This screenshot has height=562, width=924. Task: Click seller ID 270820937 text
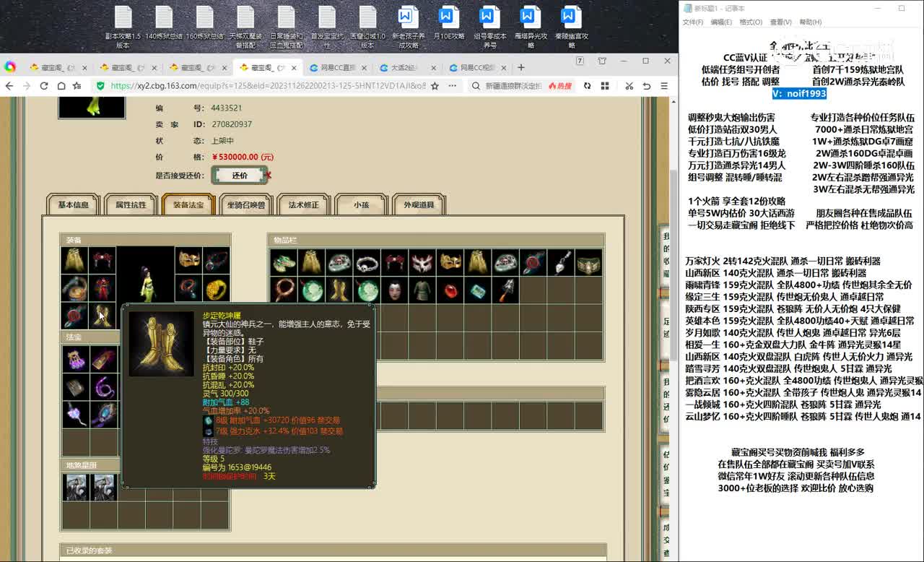(232, 124)
